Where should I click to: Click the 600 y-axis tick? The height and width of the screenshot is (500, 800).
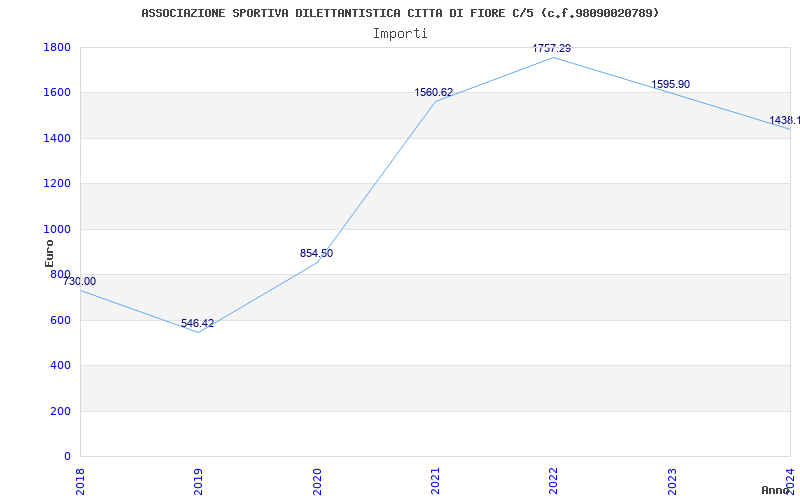(x=60, y=320)
